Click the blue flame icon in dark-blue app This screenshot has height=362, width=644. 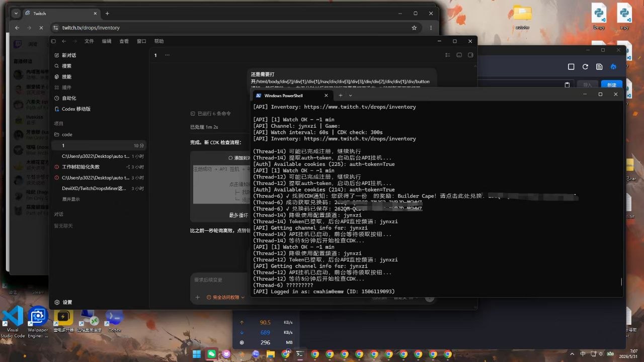(613, 67)
